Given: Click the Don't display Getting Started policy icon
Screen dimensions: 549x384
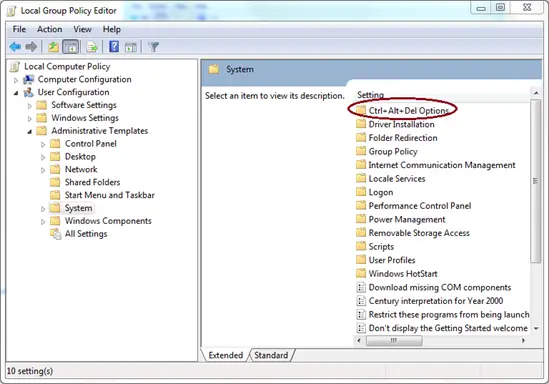Looking at the screenshot, I should (361, 328).
